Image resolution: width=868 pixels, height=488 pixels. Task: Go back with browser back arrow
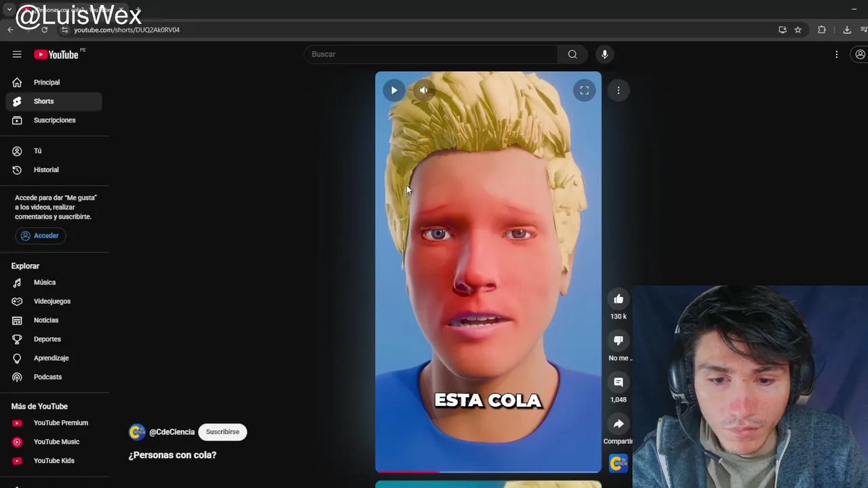[x=10, y=30]
